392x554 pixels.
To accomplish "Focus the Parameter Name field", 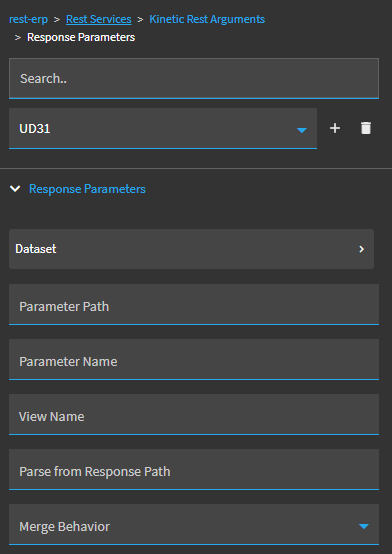I will (194, 359).
